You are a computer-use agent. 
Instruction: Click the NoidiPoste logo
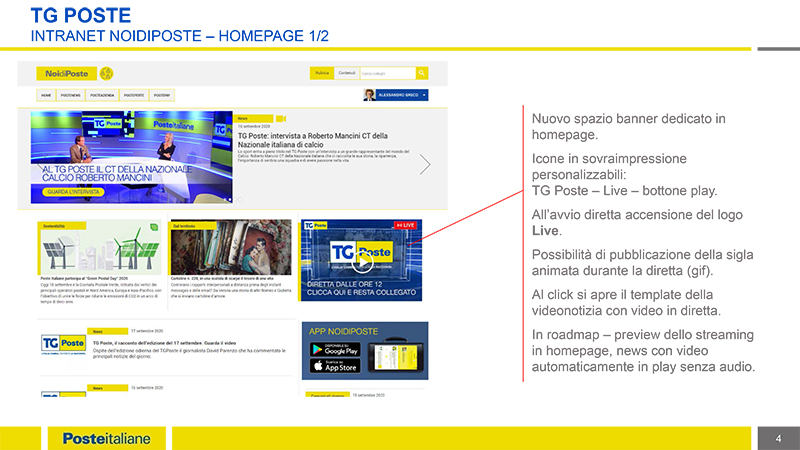(66, 73)
